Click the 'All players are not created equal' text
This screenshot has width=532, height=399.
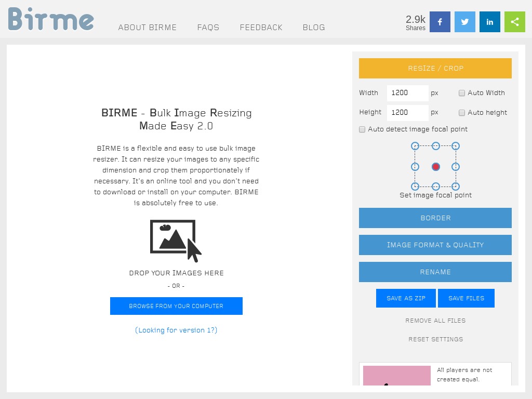coord(464,375)
